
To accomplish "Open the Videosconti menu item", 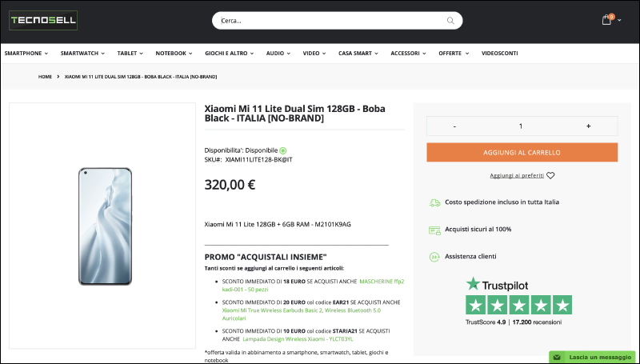I will [x=499, y=53].
